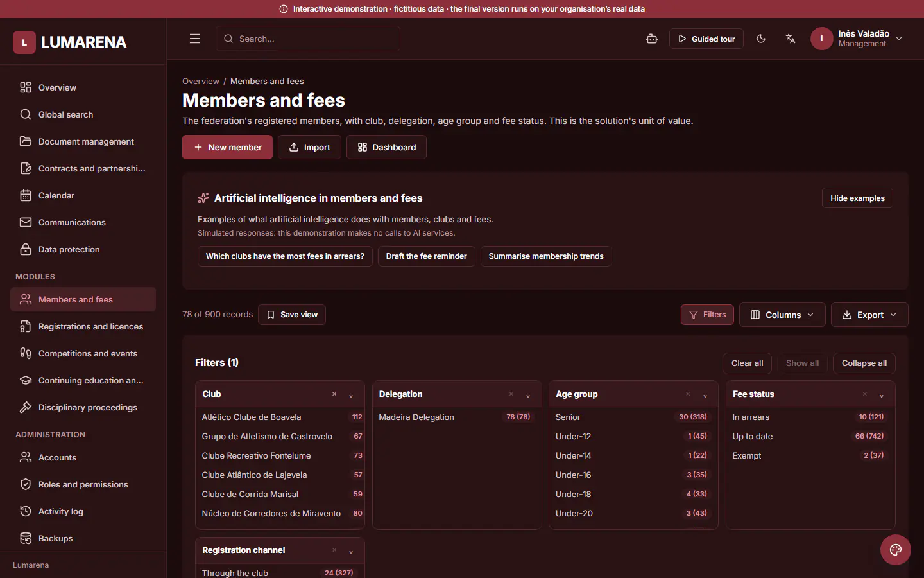Clear the Fee status filter x
Viewport: 924px width, 578px height.
pos(865,394)
